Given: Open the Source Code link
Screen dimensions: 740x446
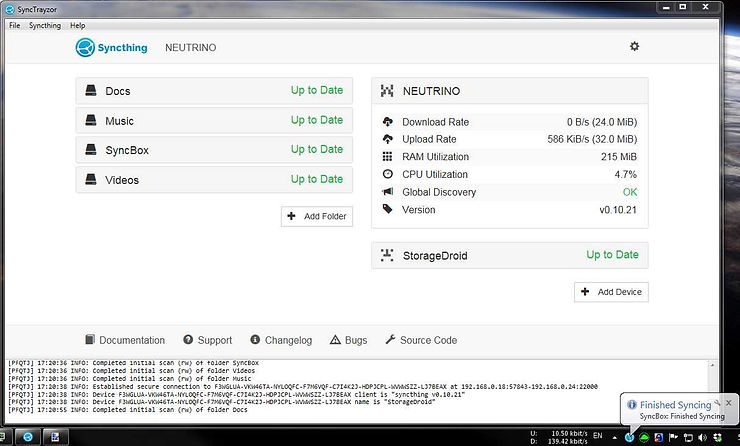Looking at the screenshot, I should tap(421, 340).
